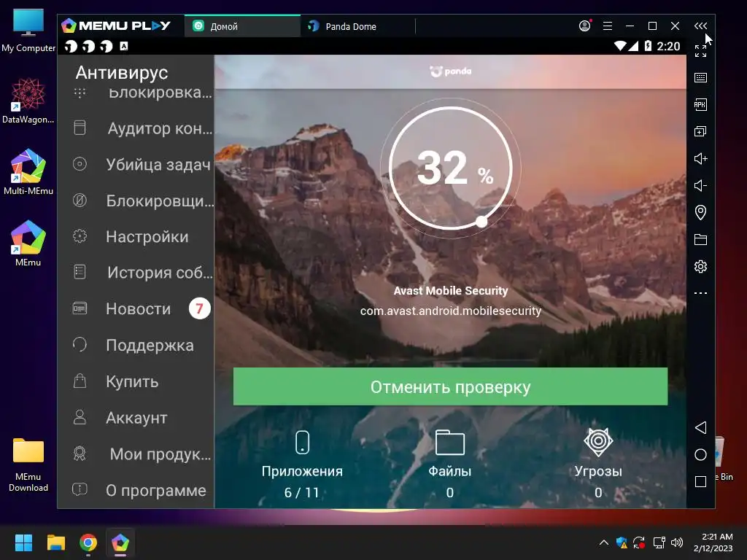747x560 pixels.
Task: Click the О программе info icon
Action: coord(80,489)
